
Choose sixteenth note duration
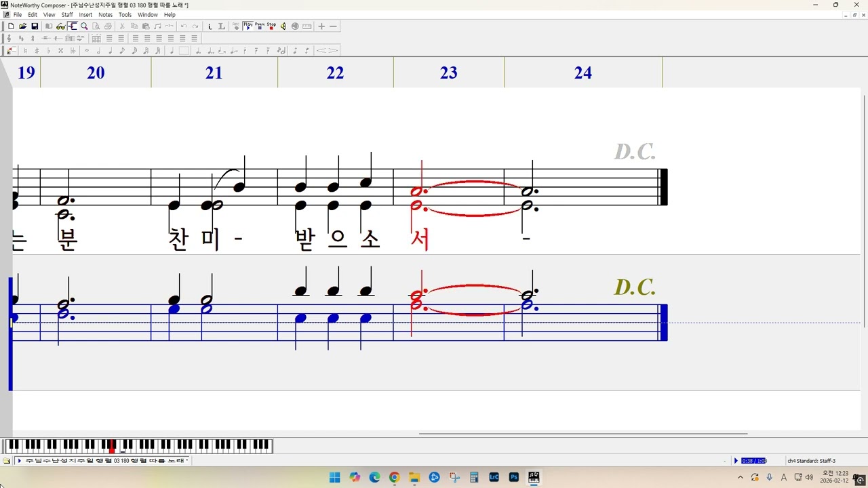(x=134, y=51)
